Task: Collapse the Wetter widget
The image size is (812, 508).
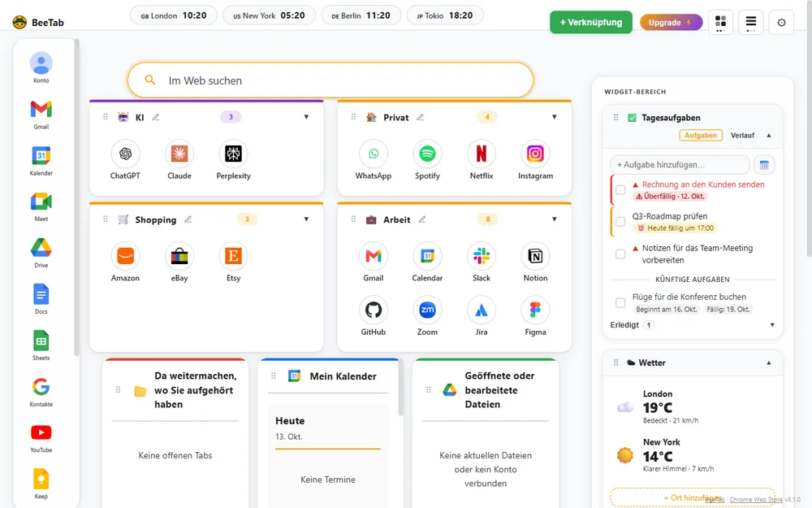Action: 768,363
